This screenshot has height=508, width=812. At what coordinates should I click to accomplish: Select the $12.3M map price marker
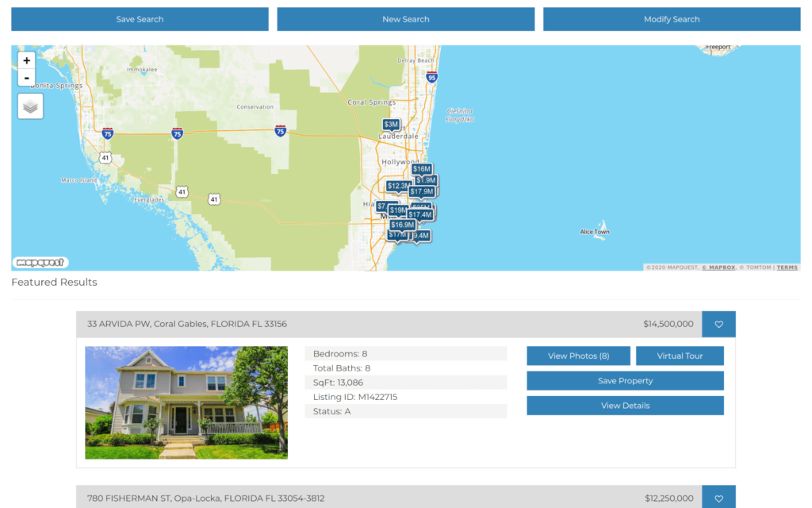(397, 186)
